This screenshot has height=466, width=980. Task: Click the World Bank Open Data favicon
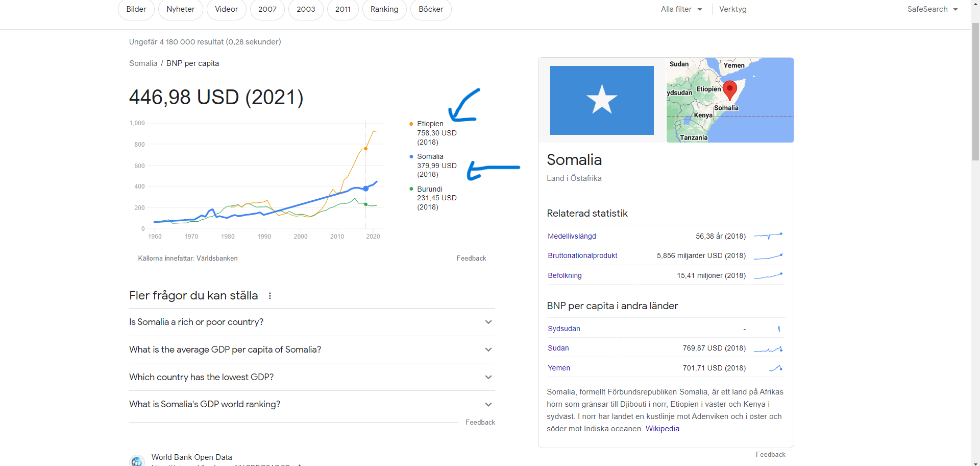137,461
